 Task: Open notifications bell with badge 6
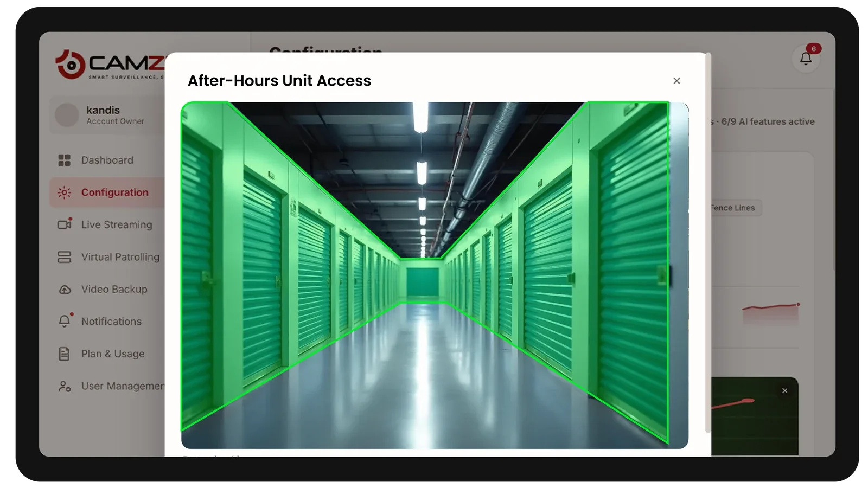coord(806,57)
